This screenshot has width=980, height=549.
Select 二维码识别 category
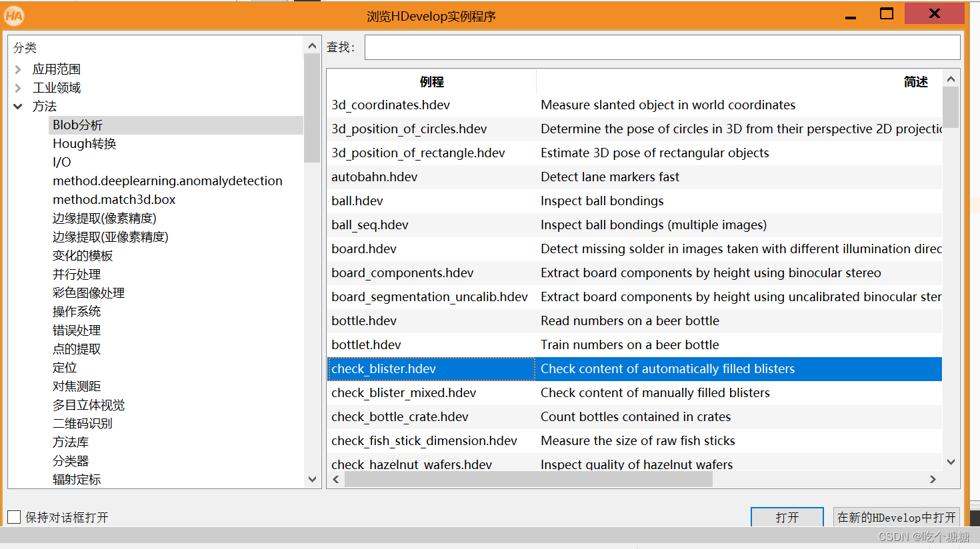click(x=83, y=424)
